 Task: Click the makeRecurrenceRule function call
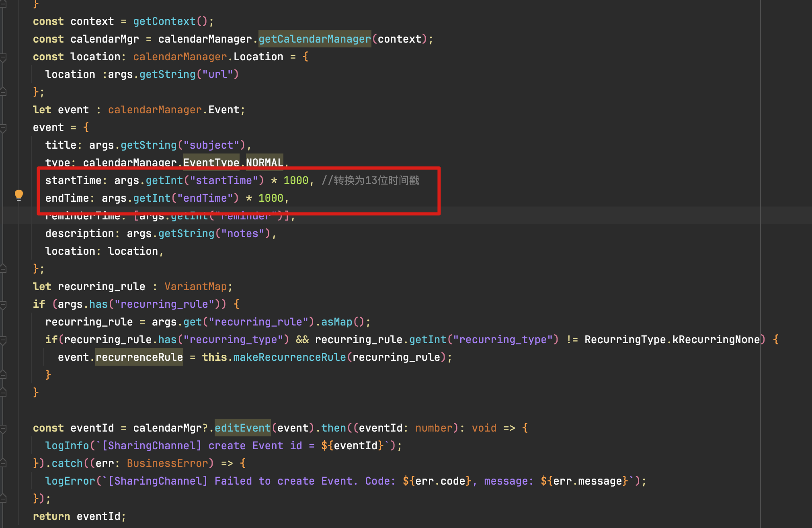[x=289, y=357]
